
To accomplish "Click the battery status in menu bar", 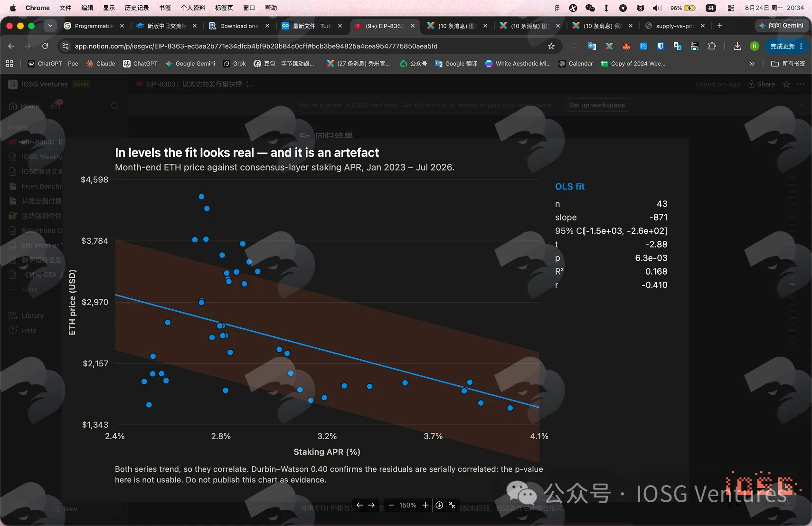I will click(x=683, y=8).
